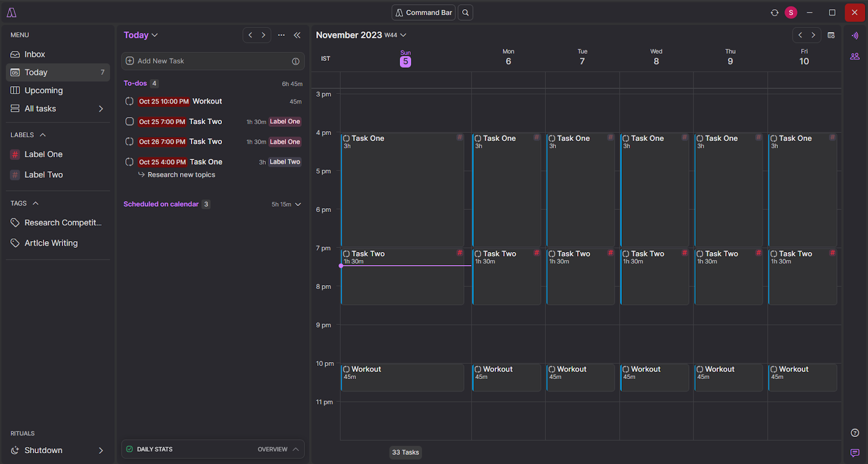Select the Label One pink label
This screenshot has height=464, width=868.
pos(43,154)
